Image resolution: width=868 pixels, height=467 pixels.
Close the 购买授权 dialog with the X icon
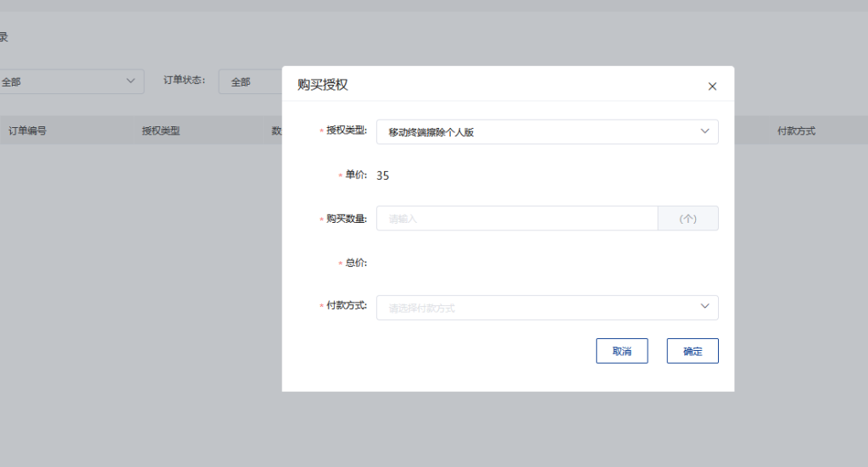click(712, 86)
